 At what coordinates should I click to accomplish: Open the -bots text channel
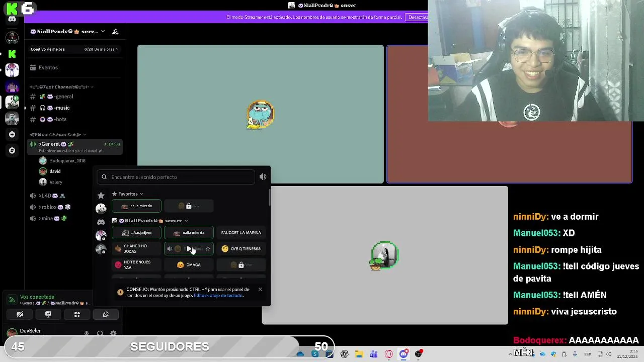[73, 119]
